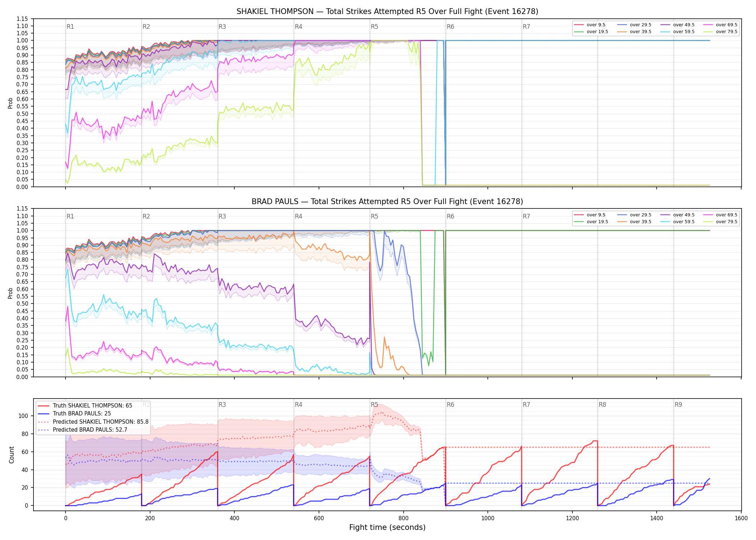Viewport: 756px width, 540px height.
Task: Click the R8 round label in Count chart
Action: (602, 405)
